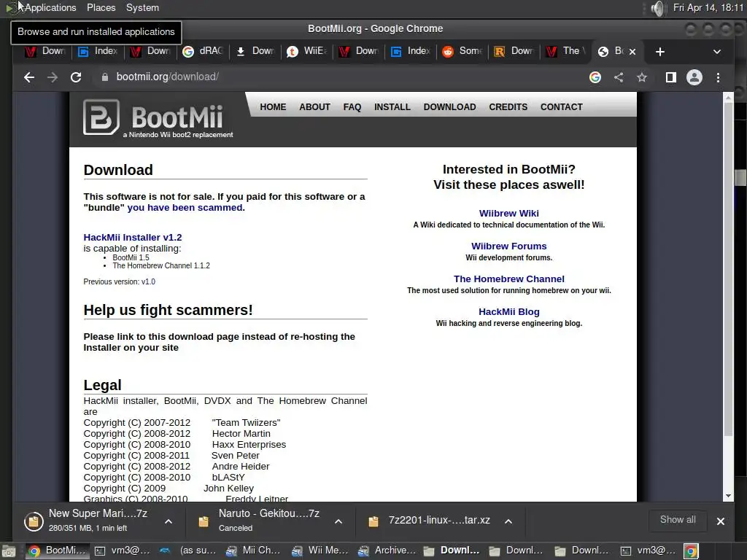The image size is (747, 560).
Task: Visit HackMii Blog link
Action: coord(508,312)
